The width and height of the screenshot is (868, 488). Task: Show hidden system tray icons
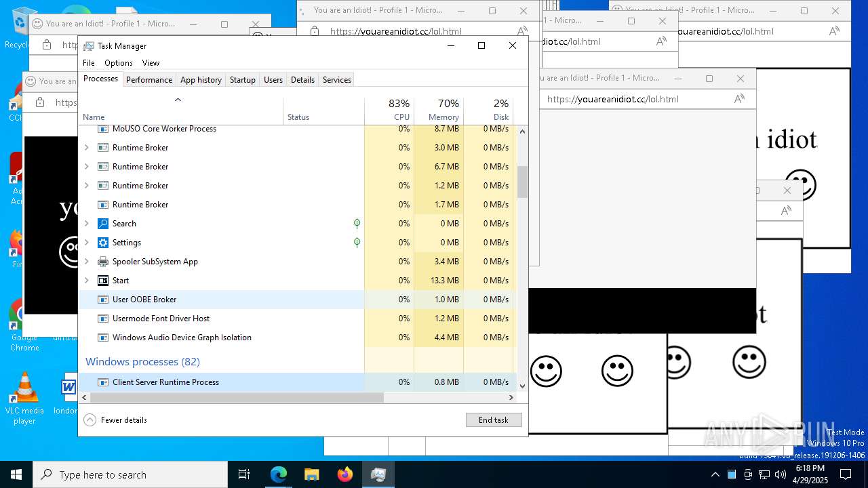click(x=715, y=474)
